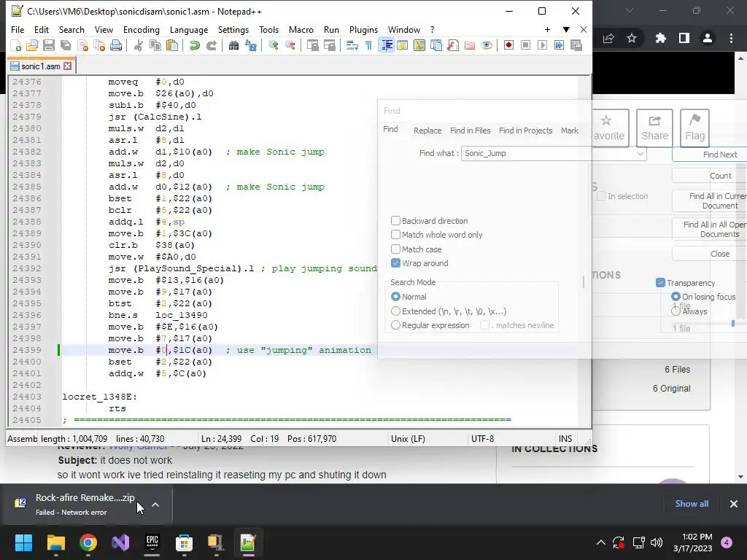Viewport: 747px width, 560px height.
Task: Open the Language menu
Action: pyautogui.click(x=189, y=29)
